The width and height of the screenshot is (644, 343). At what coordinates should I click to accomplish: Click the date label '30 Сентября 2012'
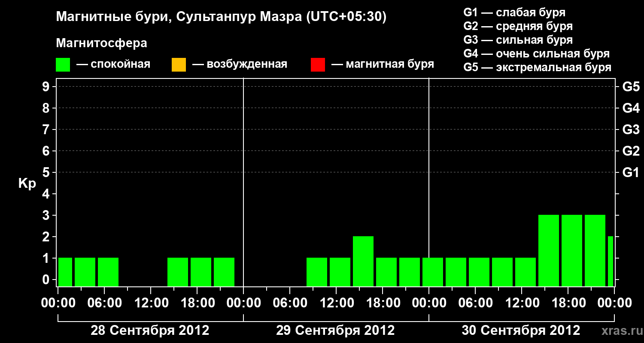coord(521,331)
